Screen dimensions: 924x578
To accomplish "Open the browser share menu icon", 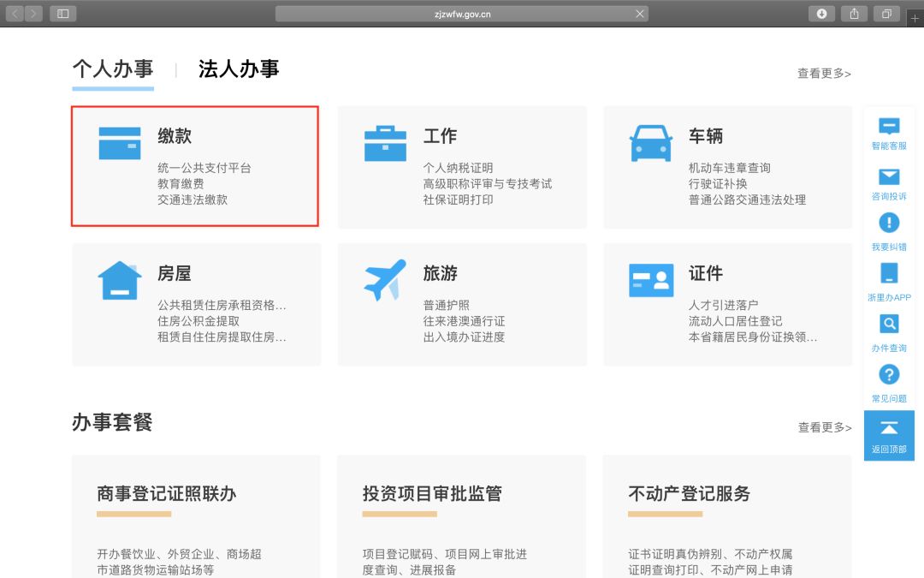I will coord(854,14).
